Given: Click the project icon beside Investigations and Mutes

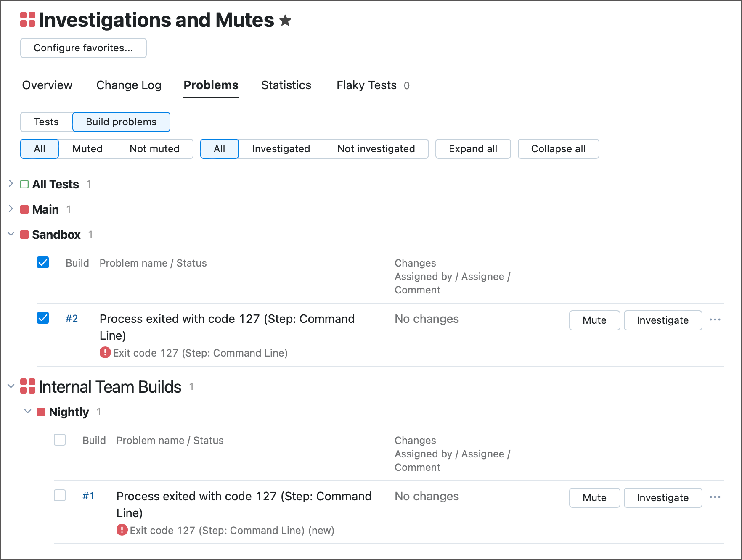Looking at the screenshot, I should coord(28,20).
